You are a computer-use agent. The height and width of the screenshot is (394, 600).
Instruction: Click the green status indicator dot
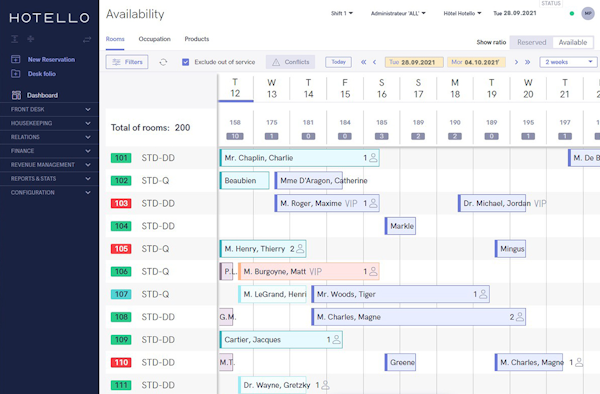tap(572, 13)
